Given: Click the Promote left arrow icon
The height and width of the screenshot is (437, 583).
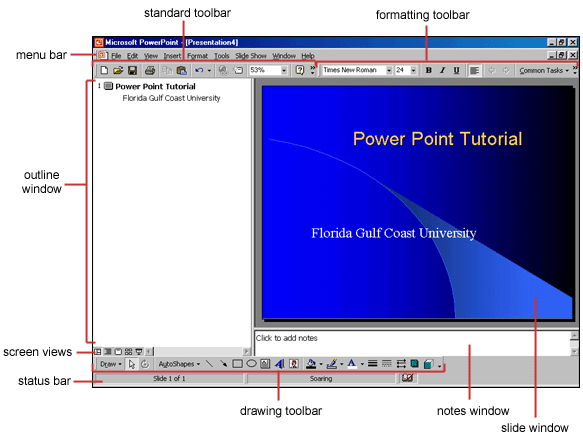Looking at the screenshot, I should 492,70.
